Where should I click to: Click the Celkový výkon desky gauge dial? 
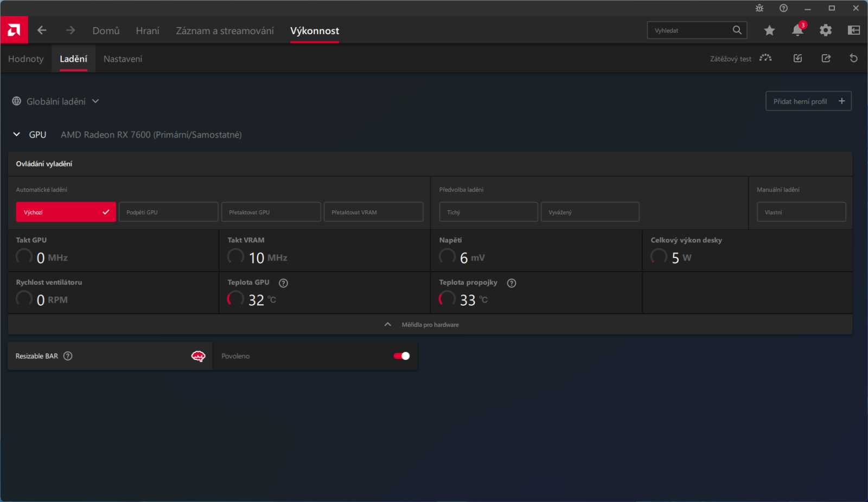659,256
